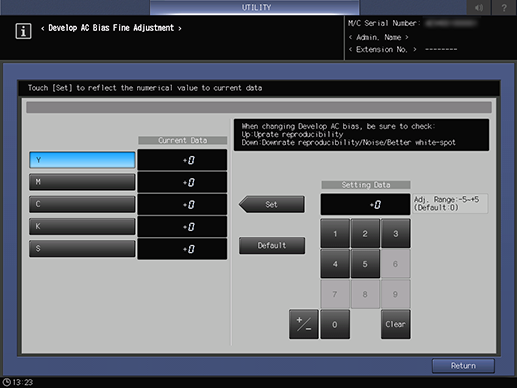Click the Adj. Range -5~+5 note
Image resolution: width=517 pixels, height=388 pixels.
click(x=450, y=203)
